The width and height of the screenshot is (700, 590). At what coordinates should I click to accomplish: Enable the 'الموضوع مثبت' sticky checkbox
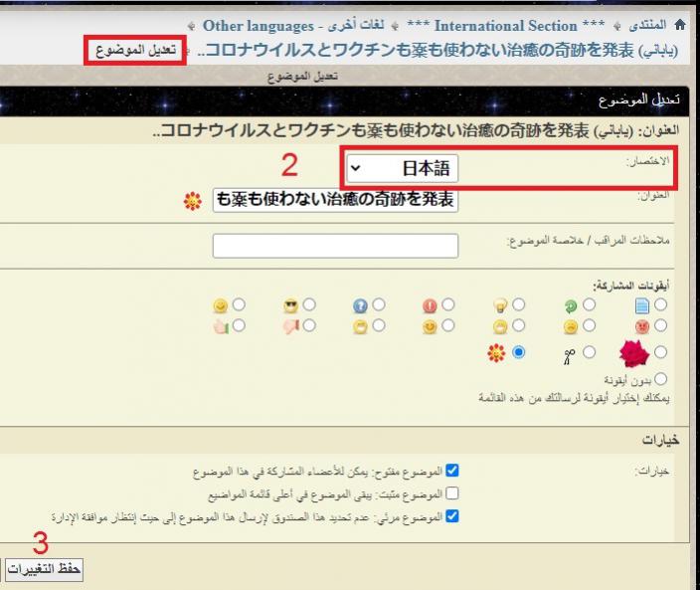click(451, 493)
